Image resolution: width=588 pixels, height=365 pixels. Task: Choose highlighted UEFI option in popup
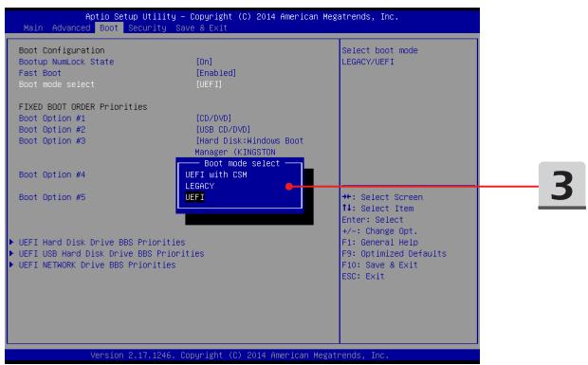point(194,197)
